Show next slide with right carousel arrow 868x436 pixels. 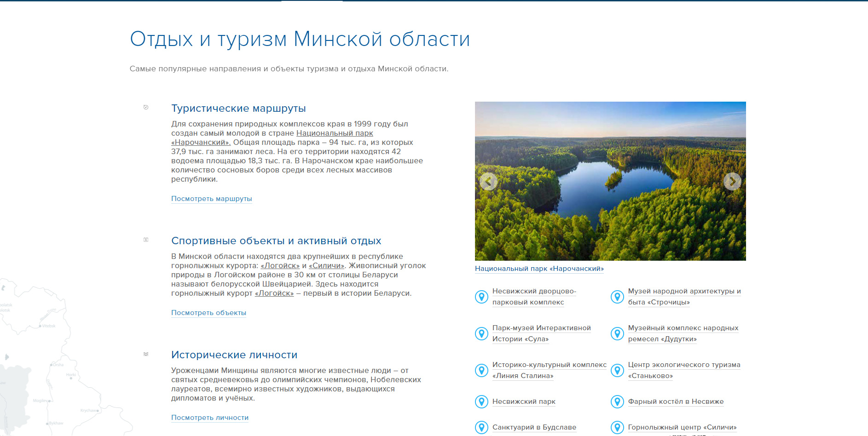[x=732, y=181]
